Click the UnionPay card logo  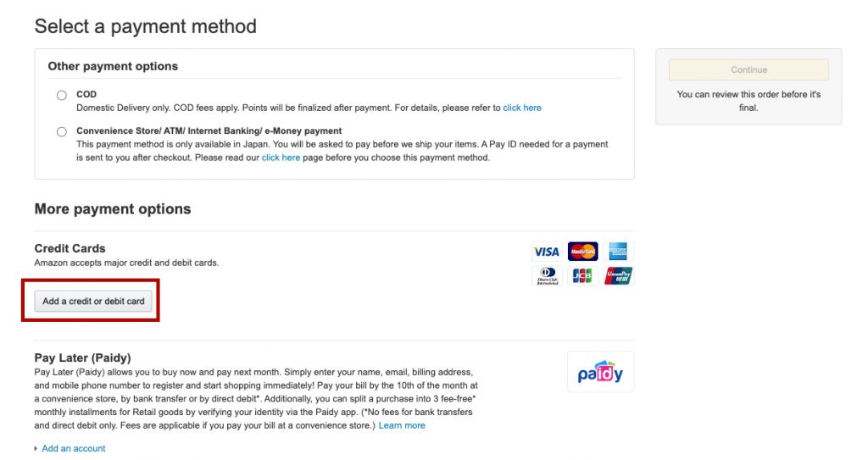coord(618,276)
